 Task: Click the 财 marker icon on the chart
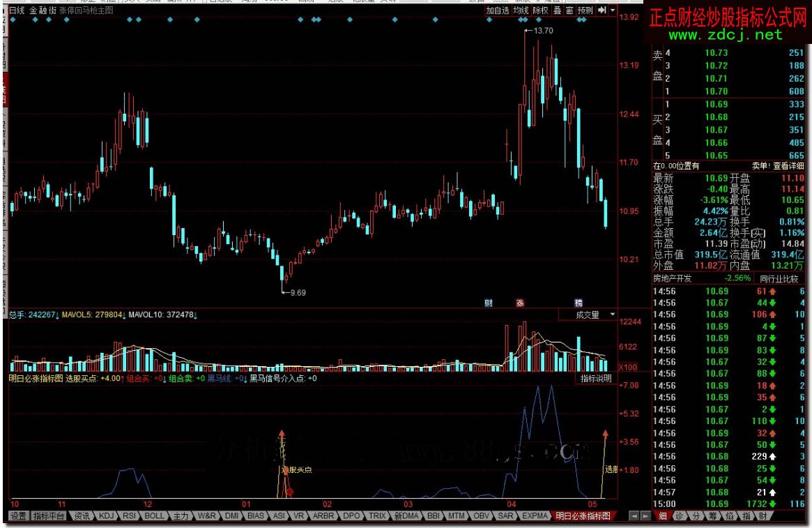click(489, 303)
